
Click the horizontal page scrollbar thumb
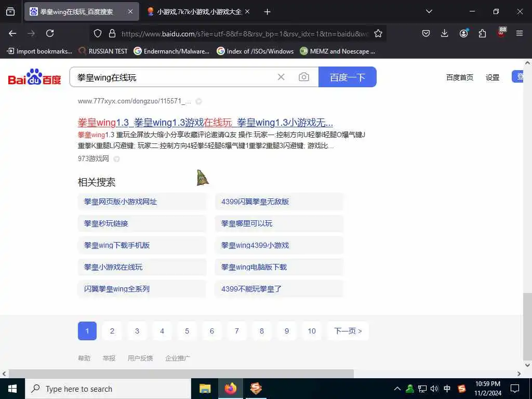(181, 374)
